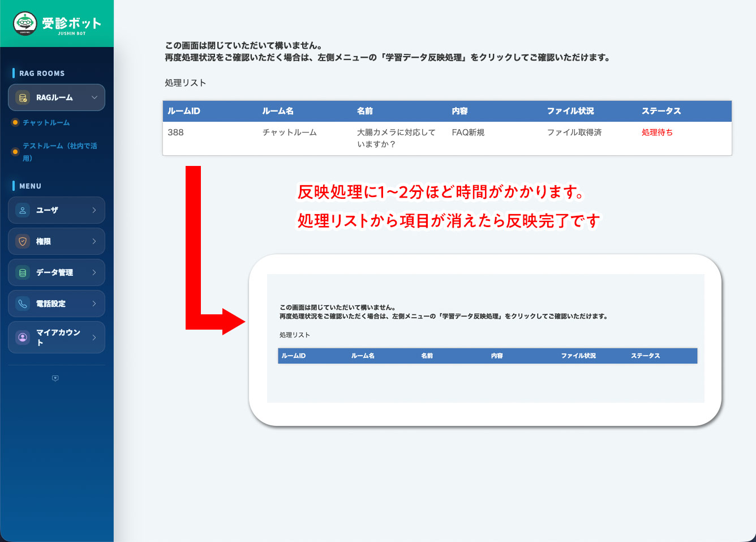Open the マイアカウント menu item
Screen dimensions: 756x542
[57, 337]
